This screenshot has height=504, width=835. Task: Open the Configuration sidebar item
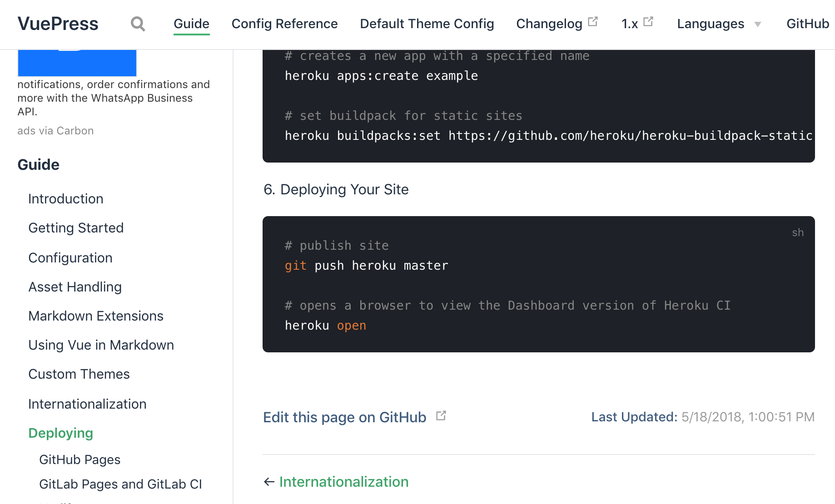pos(70,258)
